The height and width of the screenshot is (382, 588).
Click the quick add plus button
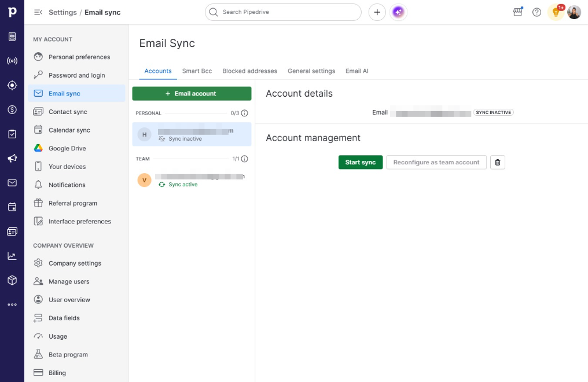[377, 12]
